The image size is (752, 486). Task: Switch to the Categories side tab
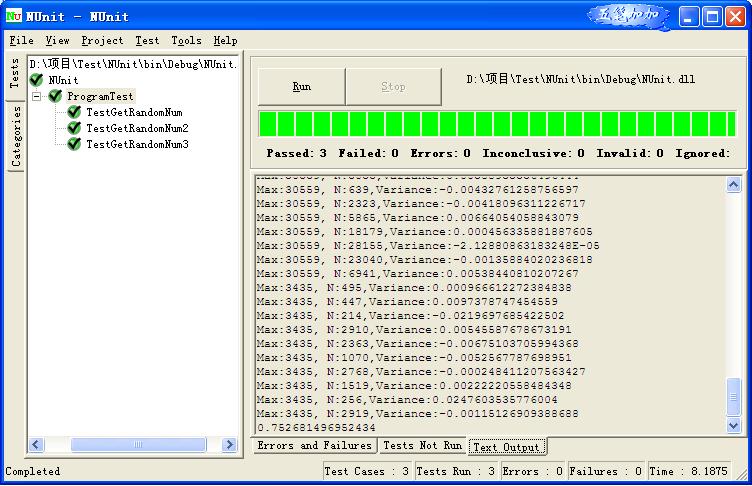[16, 136]
